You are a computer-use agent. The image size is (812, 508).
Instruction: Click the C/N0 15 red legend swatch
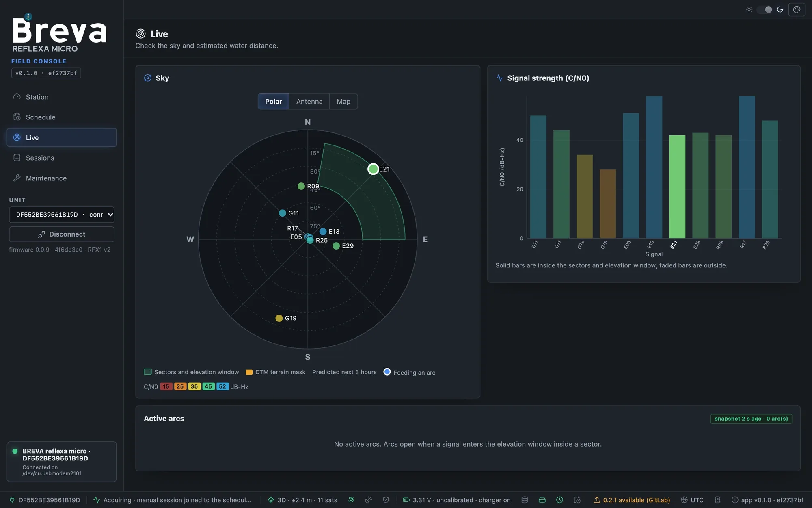click(166, 386)
